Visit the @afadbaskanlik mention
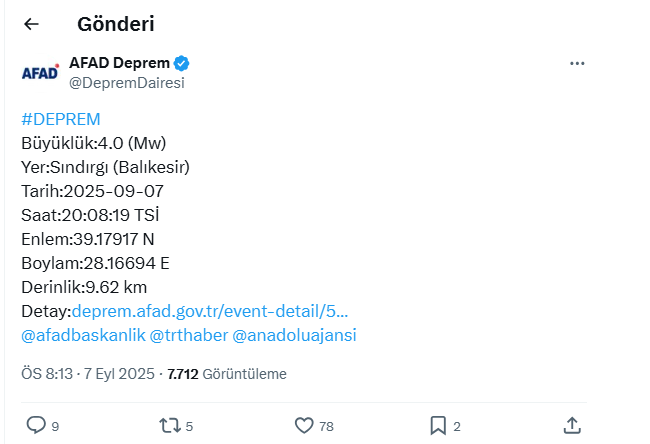This screenshot has height=444, width=650. pos(83,335)
